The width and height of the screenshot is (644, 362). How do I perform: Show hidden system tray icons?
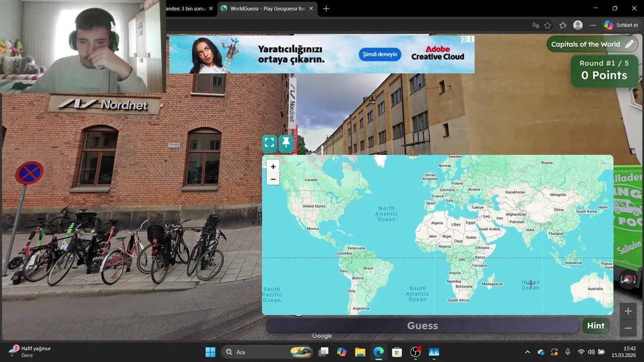click(x=527, y=352)
